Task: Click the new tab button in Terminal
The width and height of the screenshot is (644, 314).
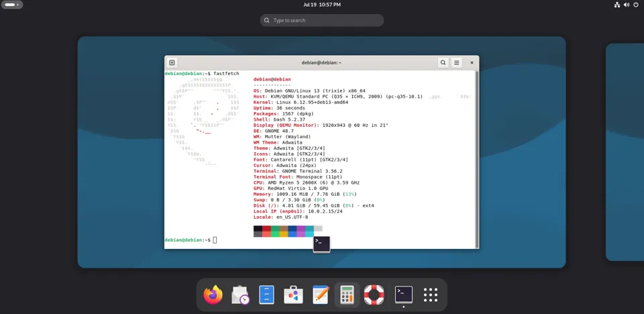Action: [x=172, y=62]
